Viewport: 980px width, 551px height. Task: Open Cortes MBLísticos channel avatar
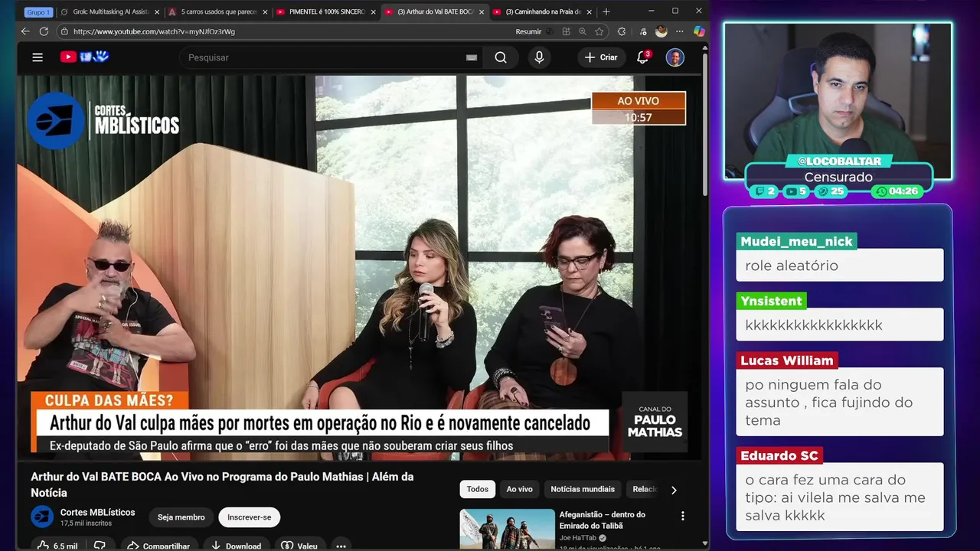(x=42, y=517)
